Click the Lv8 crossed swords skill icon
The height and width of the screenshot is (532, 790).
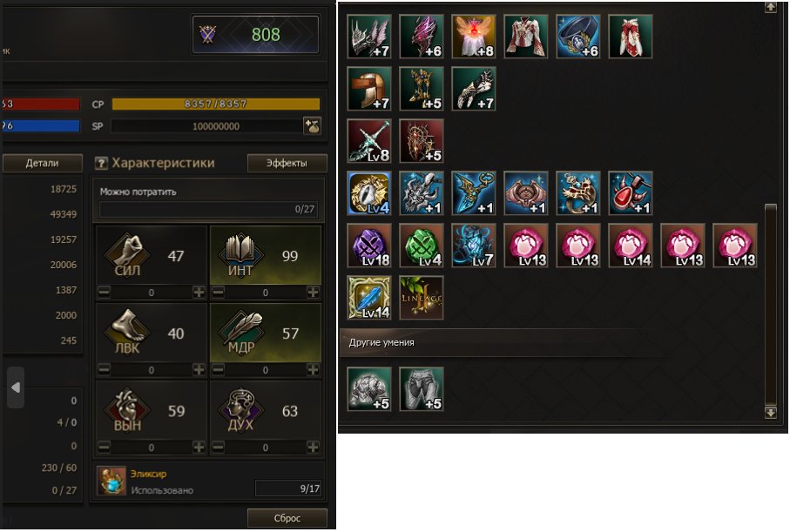(x=369, y=141)
